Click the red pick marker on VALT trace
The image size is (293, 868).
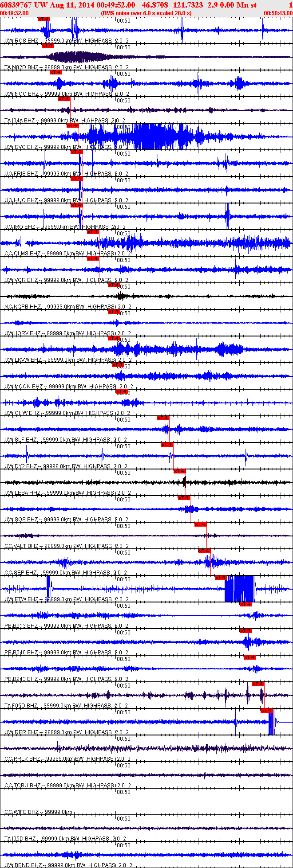[x=201, y=524]
